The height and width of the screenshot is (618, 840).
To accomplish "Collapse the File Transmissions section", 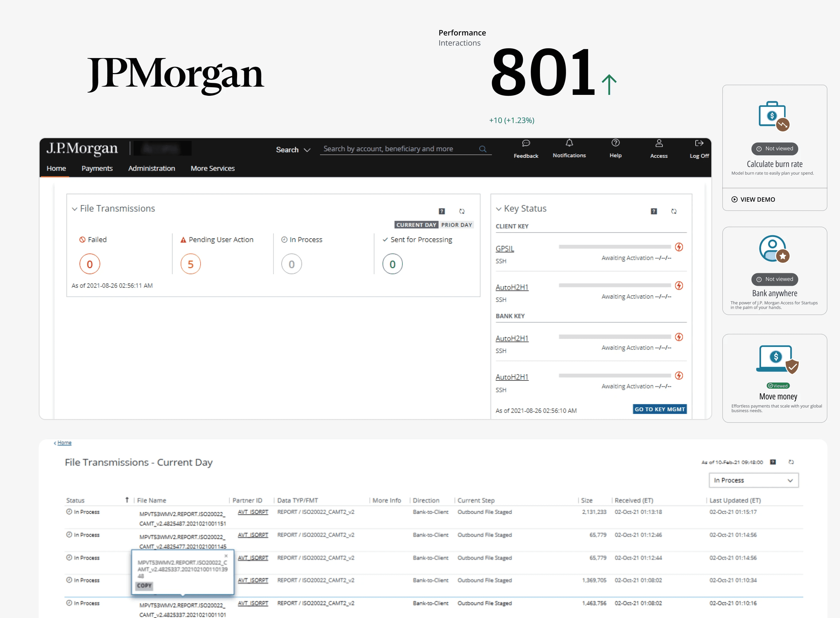I will 74,209.
